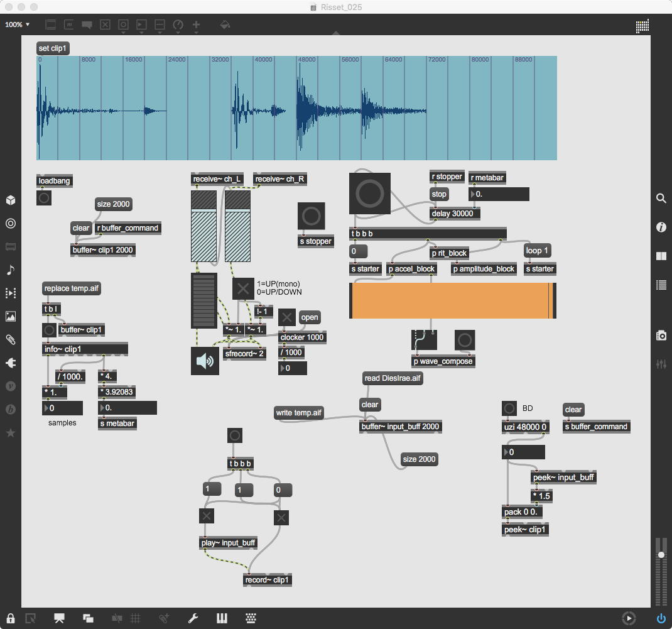Open the snapshots camera icon

click(x=661, y=336)
